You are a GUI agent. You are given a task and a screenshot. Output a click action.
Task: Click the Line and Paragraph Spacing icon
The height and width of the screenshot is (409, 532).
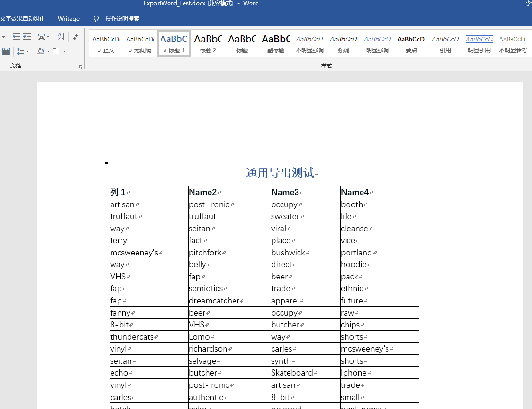[20, 51]
